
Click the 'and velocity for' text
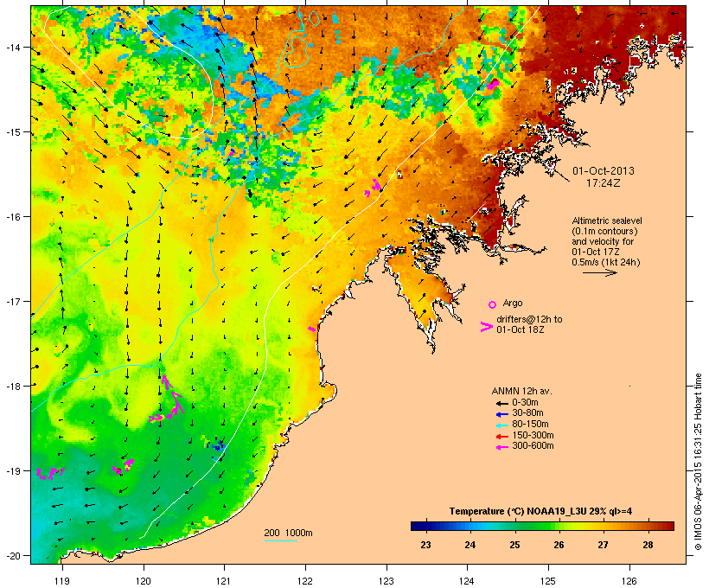coord(603,241)
